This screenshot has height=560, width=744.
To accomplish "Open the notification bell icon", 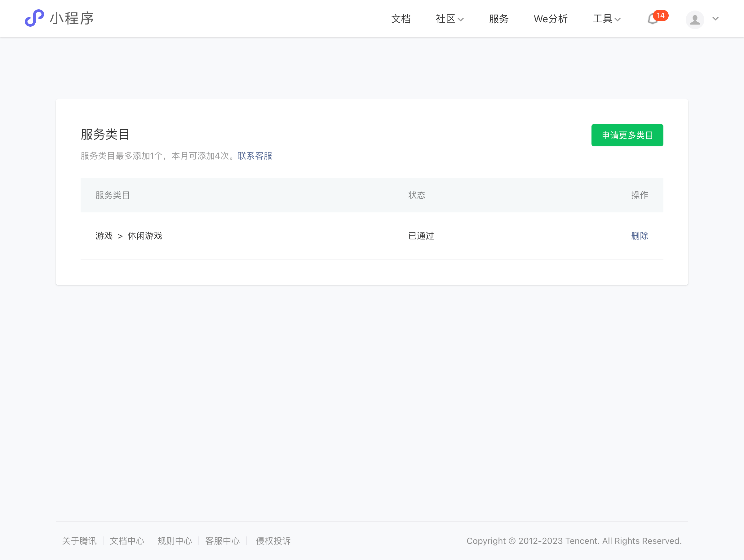I will (652, 20).
